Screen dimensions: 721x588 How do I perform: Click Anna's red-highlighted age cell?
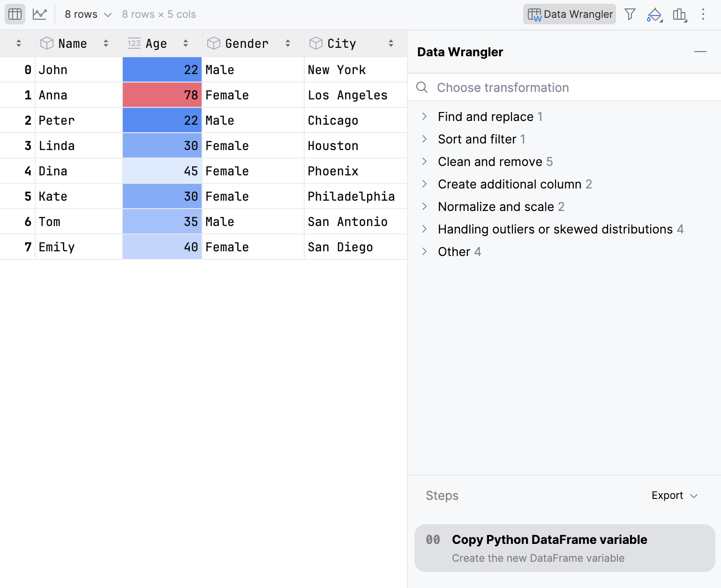pos(162,95)
